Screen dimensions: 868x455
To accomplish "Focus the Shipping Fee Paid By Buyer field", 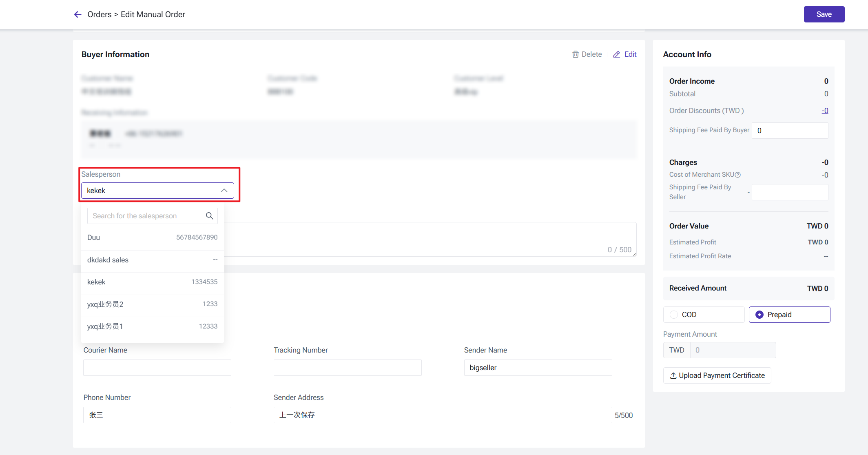I will pos(790,131).
